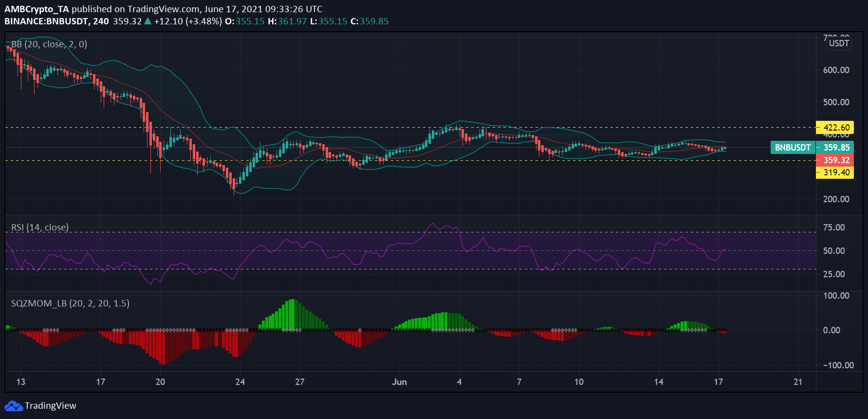This screenshot has width=868, height=419.
Task: Select the SQZMOM_LB (20, 2, 20, 1.5) label
Action: click(x=71, y=304)
